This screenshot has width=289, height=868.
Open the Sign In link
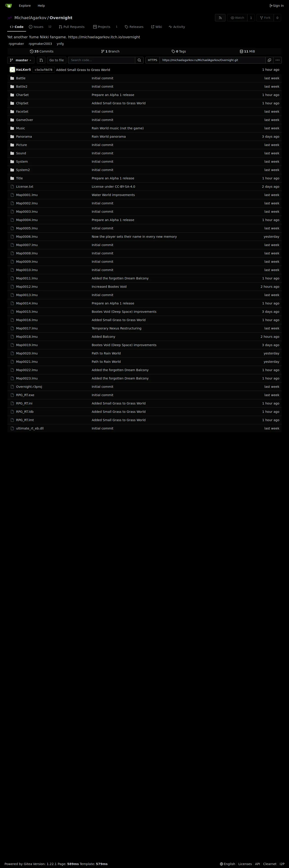tap(277, 6)
